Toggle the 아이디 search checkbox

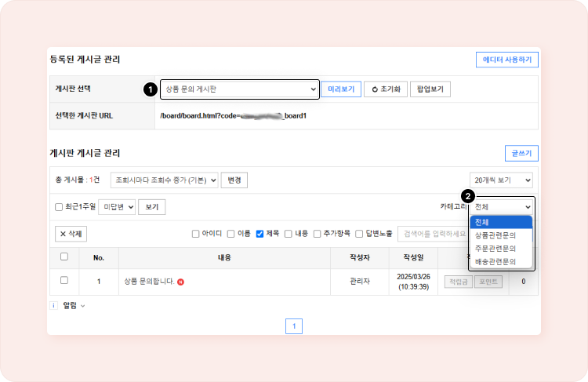195,235
